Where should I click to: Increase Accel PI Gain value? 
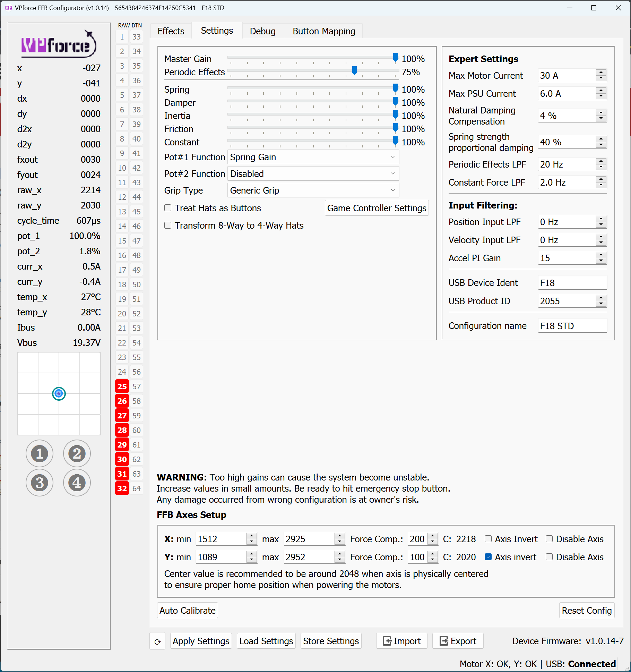[601, 255]
